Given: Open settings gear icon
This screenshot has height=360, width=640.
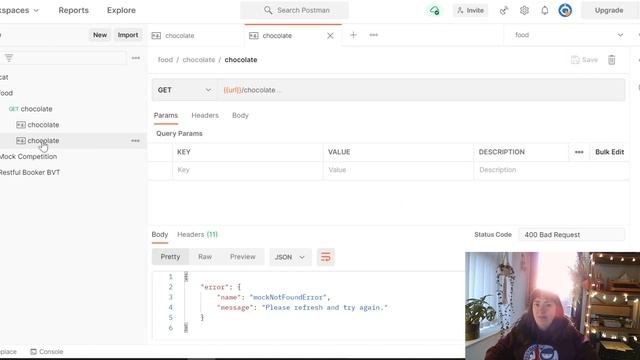Looking at the screenshot, I should 524,11.
